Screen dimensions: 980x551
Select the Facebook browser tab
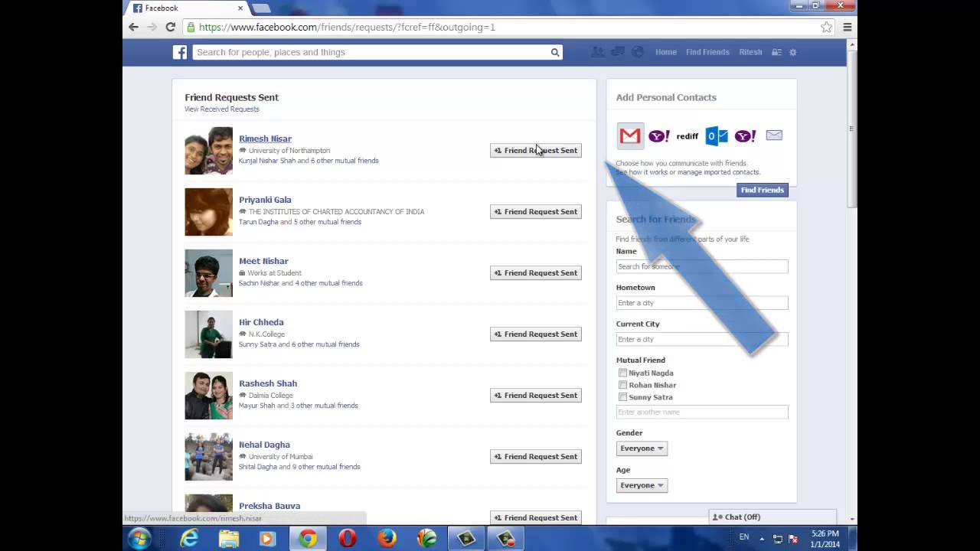(x=188, y=8)
